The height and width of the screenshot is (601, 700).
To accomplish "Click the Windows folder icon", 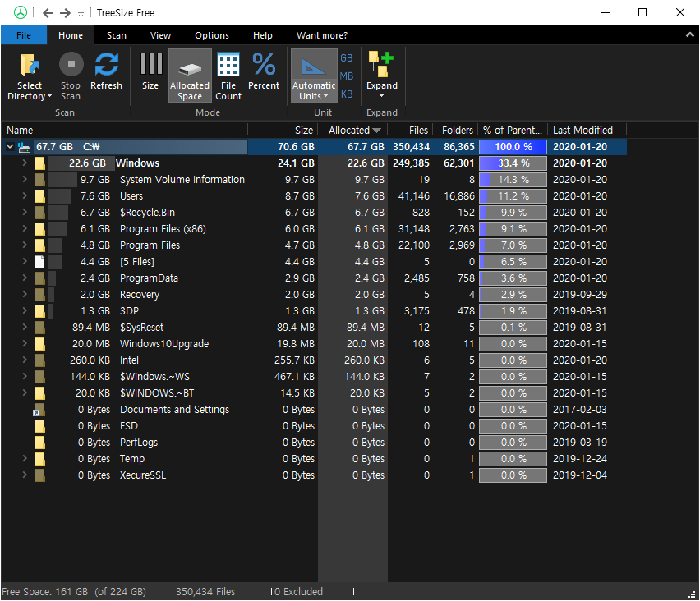I will (39, 163).
